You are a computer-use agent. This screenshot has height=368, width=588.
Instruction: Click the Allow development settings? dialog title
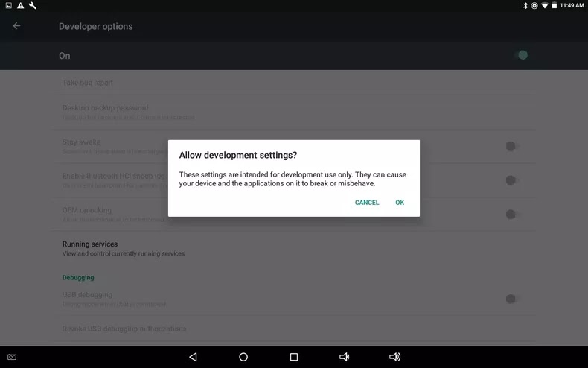pyautogui.click(x=237, y=155)
